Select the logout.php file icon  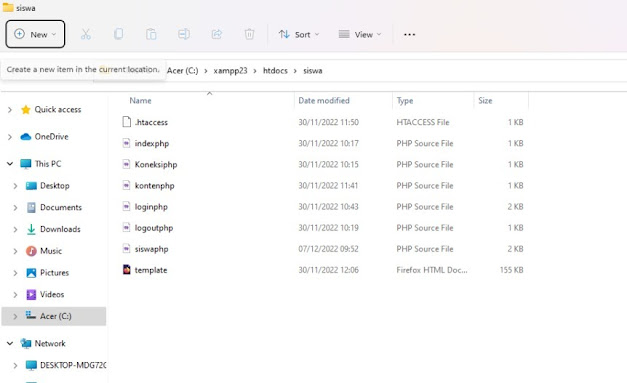click(126, 227)
